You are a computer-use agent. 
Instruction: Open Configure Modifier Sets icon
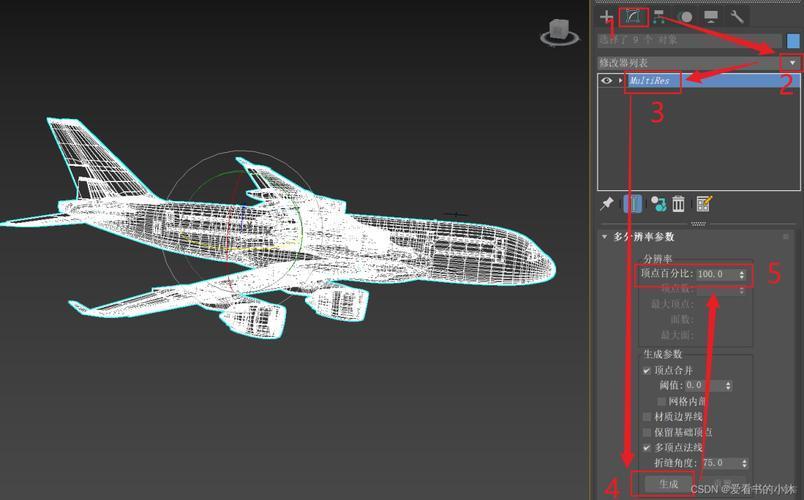[x=704, y=203]
